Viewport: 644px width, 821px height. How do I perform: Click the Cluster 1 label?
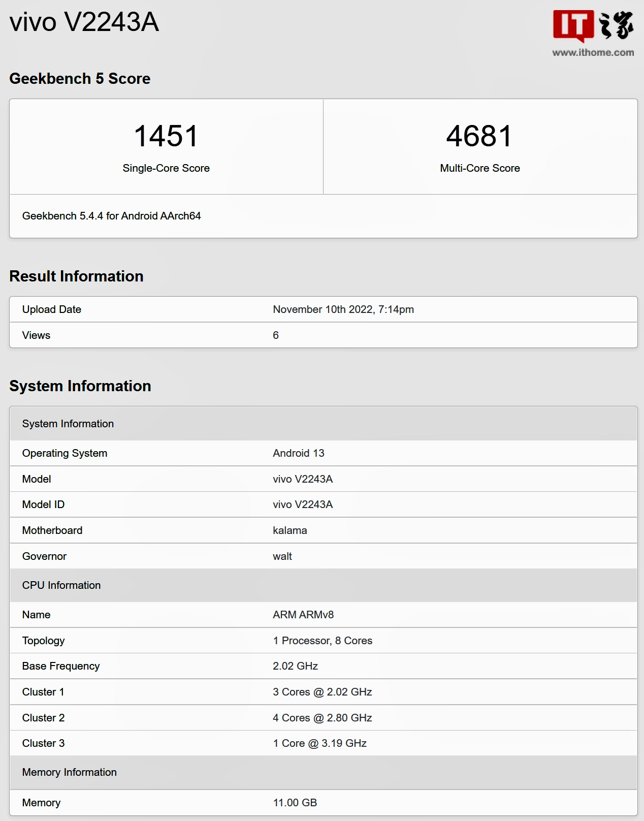click(x=43, y=692)
